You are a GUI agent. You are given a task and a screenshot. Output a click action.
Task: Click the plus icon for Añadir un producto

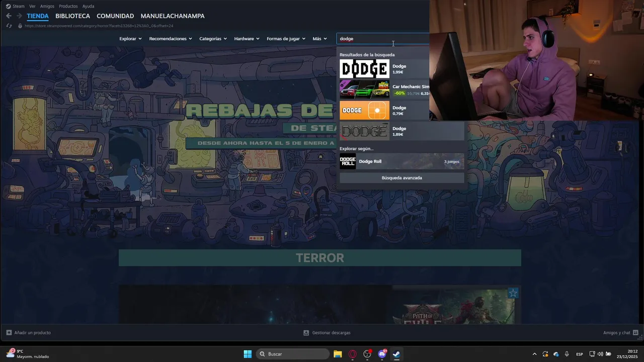[9, 333]
